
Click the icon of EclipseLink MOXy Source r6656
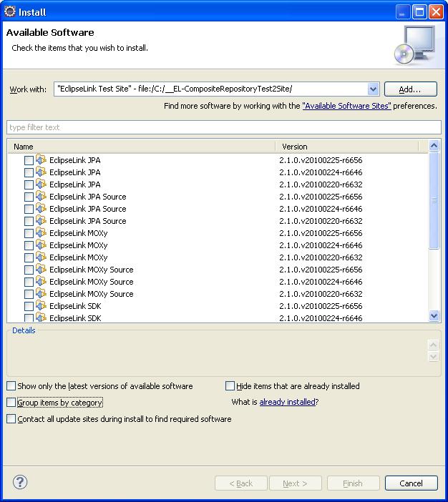click(x=41, y=269)
